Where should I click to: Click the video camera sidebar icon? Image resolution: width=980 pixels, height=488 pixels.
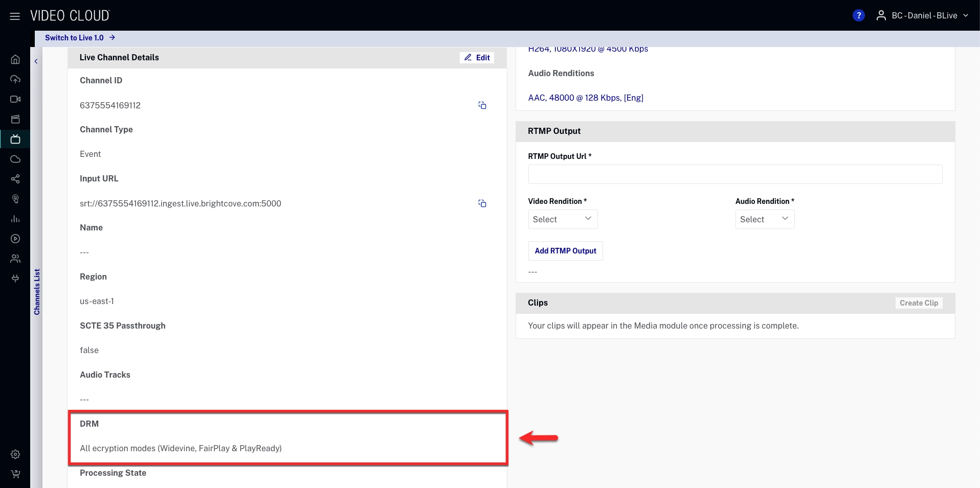click(x=15, y=99)
